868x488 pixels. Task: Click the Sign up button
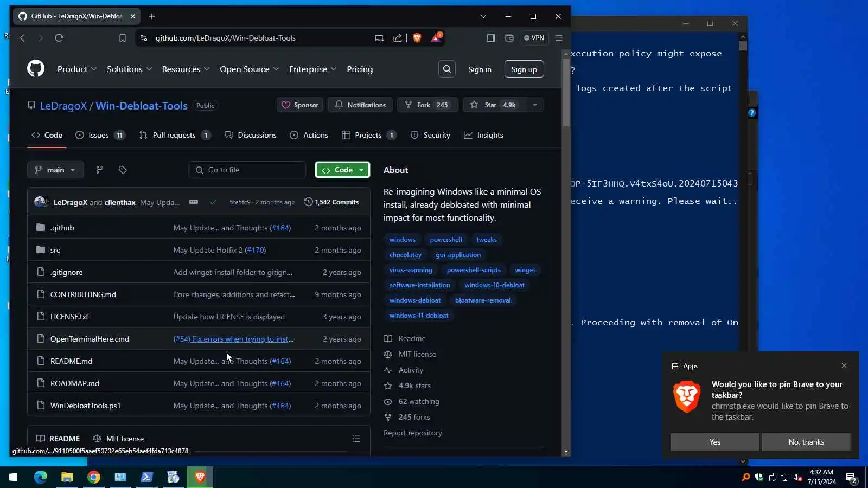[x=524, y=69]
